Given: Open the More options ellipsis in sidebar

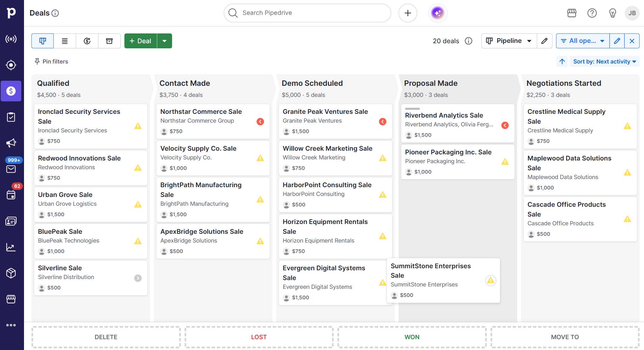Looking at the screenshot, I should coord(11,325).
